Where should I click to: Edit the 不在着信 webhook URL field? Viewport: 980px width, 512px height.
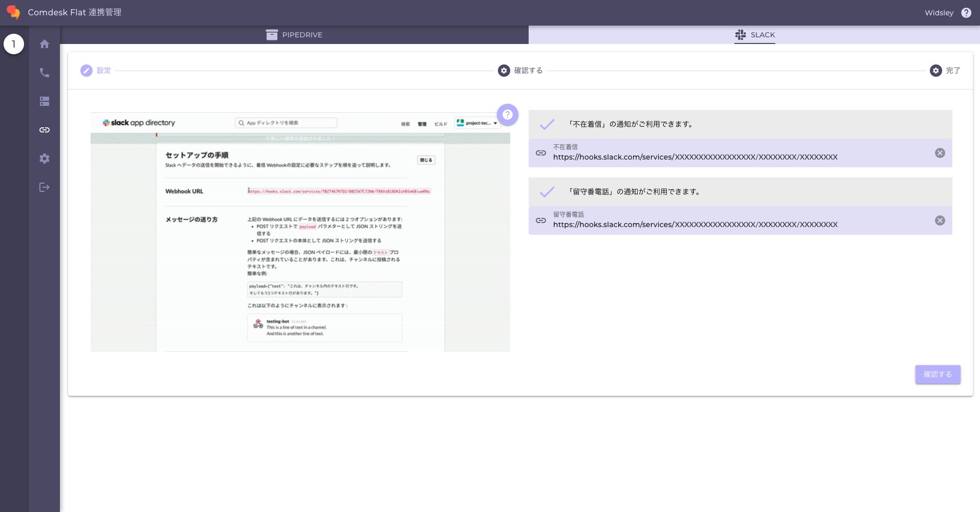(741, 153)
